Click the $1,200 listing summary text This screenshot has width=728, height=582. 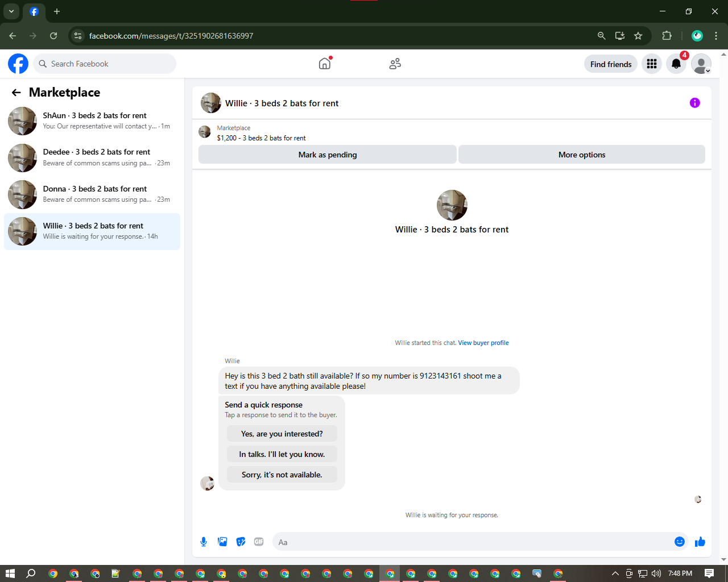point(261,138)
